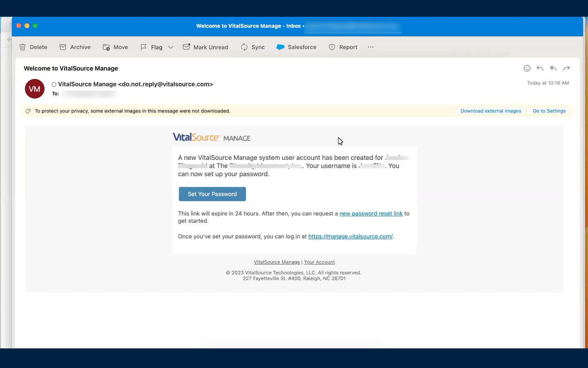Minimize the window with yellow button
This screenshot has height=368, width=588.
click(x=27, y=26)
